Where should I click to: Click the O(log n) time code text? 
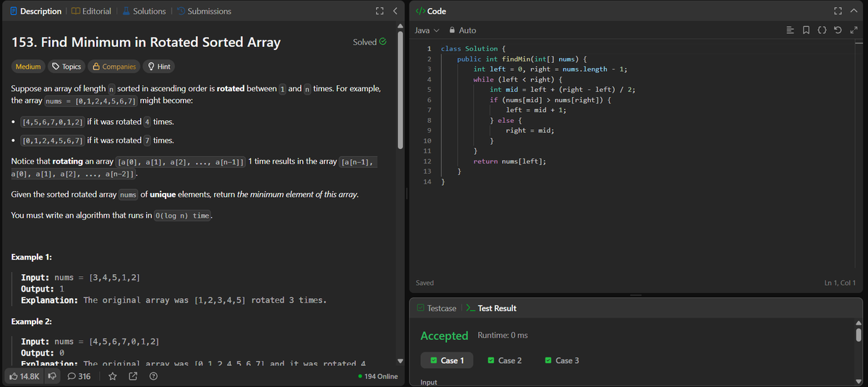tap(182, 216)
